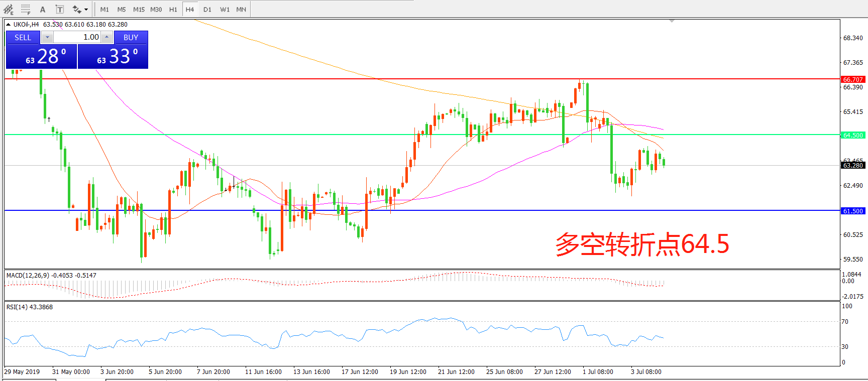The width and height of the screenshot is (868, 381).
Task: Click the chart shift marker triangle
Action: click(x=672, y=21)
